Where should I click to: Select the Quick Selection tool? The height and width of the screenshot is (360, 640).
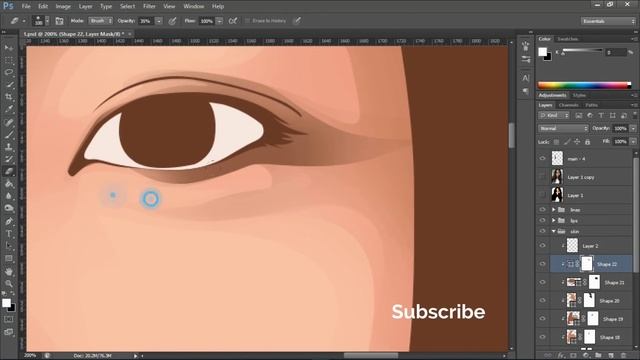(9, 85)
